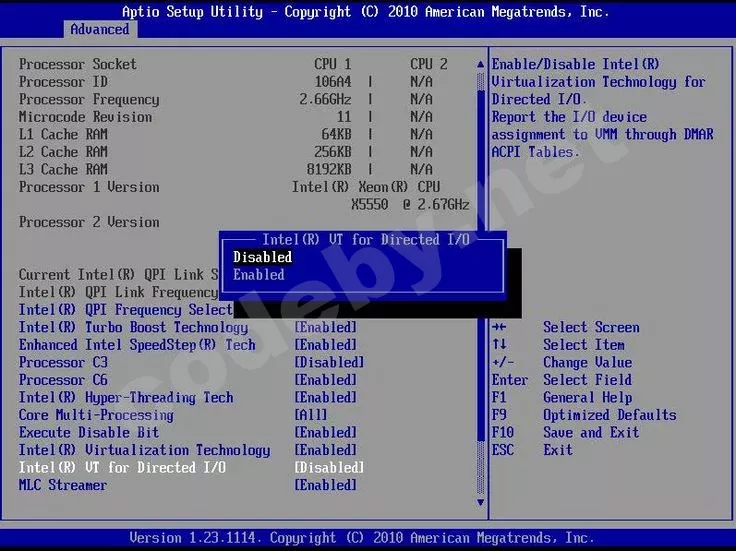The image size is (736, 551).
Task: Select Intel(R) QPI Frequency Select setting
Action: point(125,310)
